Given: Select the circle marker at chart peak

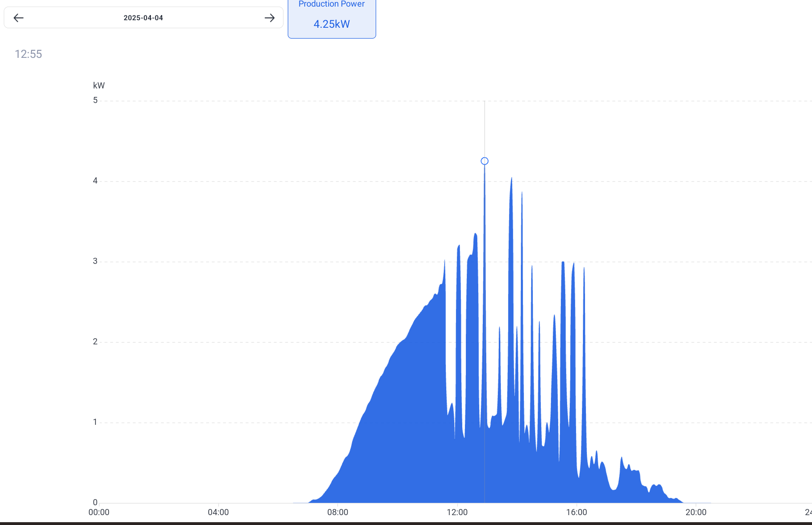Looking at the screenshot, I should click(484, 161).
